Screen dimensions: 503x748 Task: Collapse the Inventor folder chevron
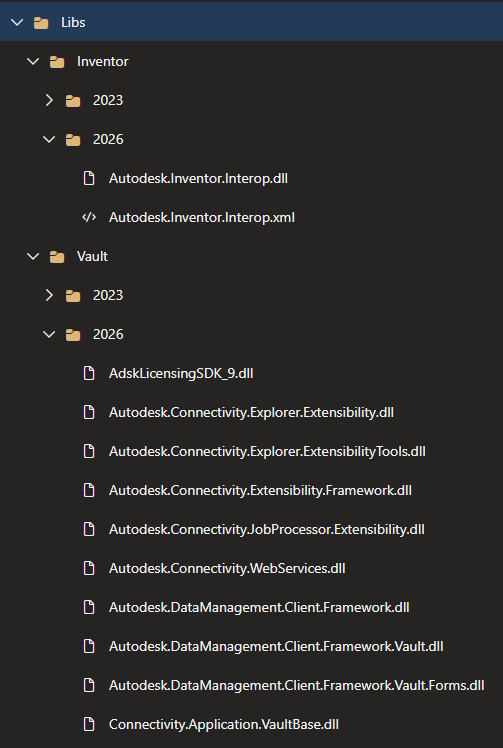click(x=33, y=62)
